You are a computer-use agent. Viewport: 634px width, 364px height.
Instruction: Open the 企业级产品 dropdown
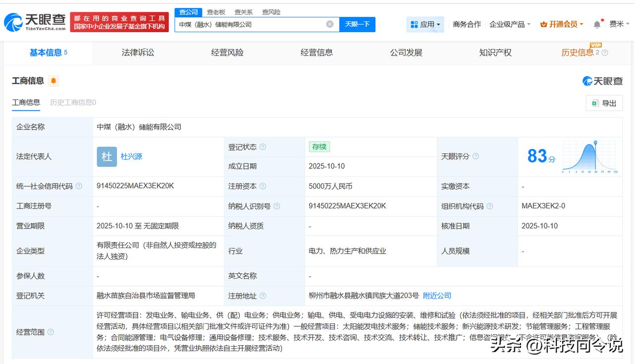coord(510,24)
